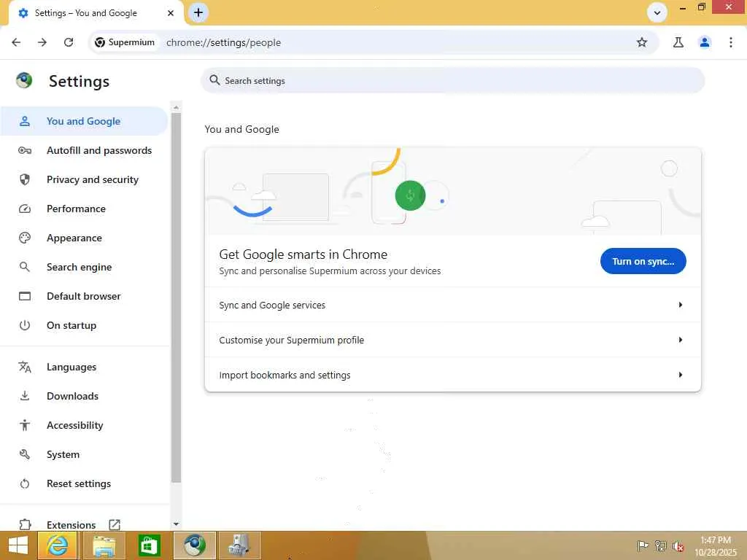Expand Sync and Google services

coord(452,305)
